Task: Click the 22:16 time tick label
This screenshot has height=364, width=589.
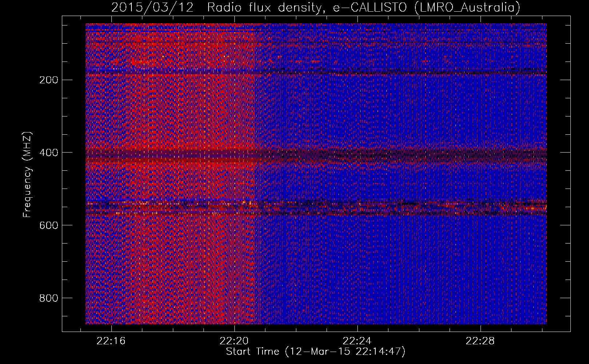Action: click(x=111, y=341)
